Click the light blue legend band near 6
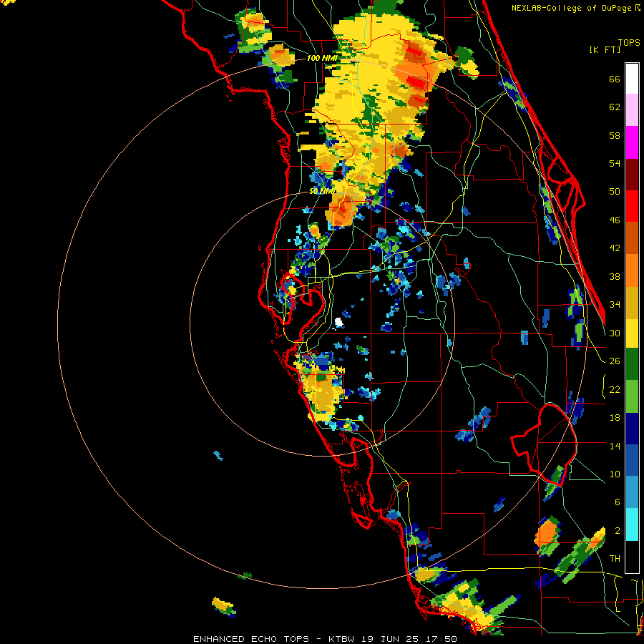 (x=632, y=492)
